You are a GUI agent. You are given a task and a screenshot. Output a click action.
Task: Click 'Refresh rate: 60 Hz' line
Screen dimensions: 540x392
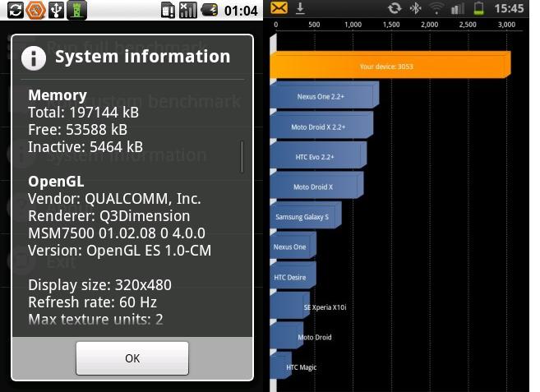point(92,302)
